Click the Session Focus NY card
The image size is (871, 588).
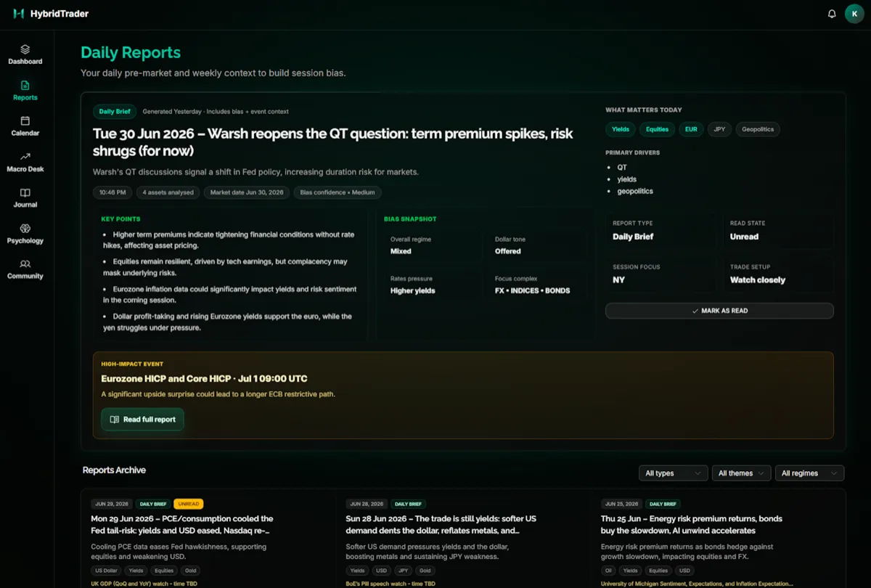pyautogui.click(x=661, y=274)
